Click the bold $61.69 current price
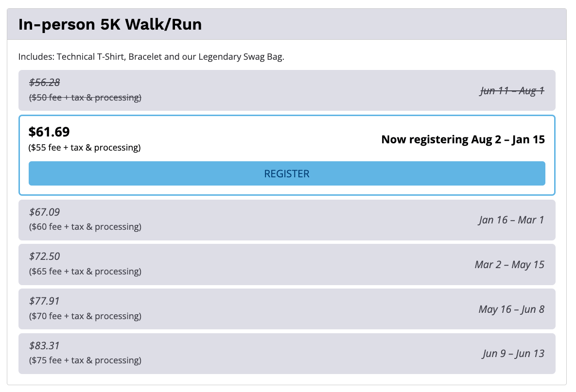 point(49,132)
